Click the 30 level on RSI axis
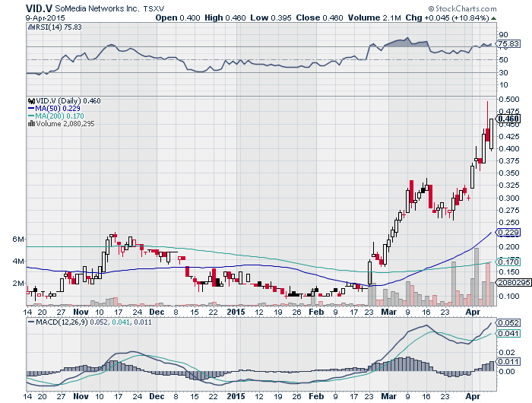Image resolution: width=532 pixels, height=403 pixels. (503, 73)
